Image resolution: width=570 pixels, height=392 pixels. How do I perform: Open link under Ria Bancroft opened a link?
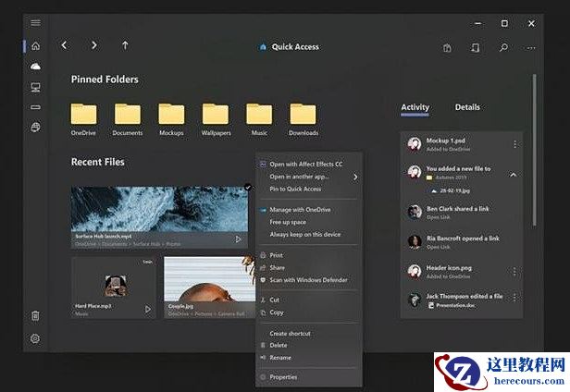click(438, 247)
